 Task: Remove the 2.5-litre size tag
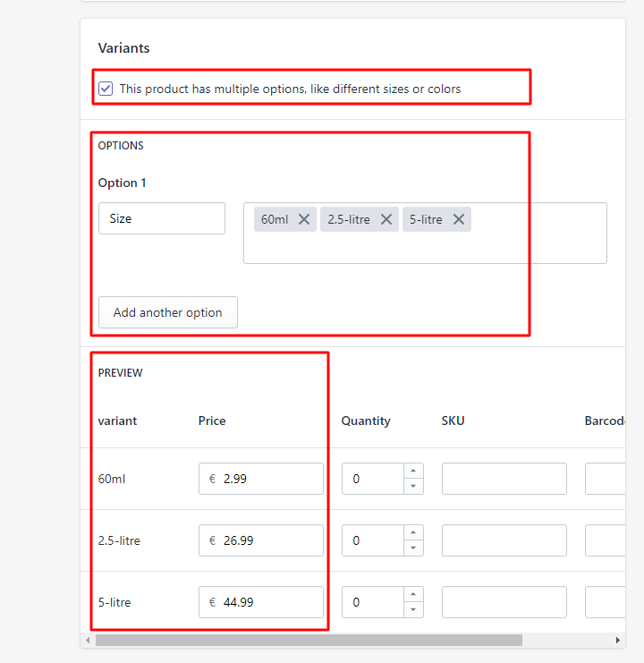click(386, 219)
